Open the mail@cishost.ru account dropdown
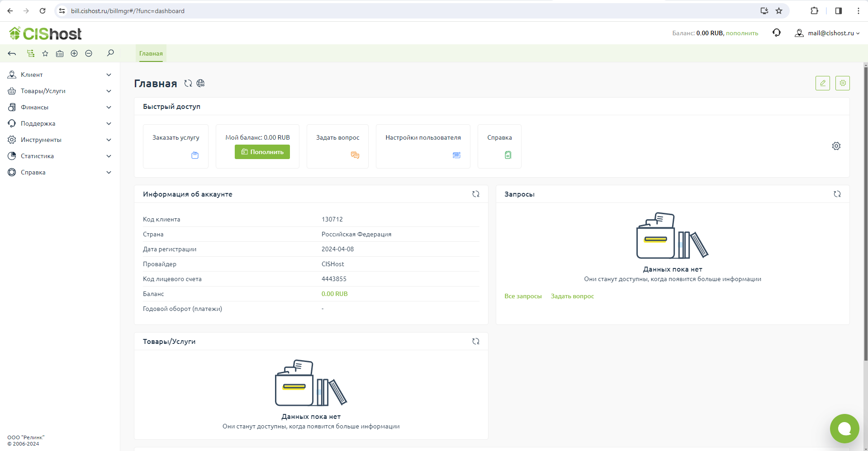The image size is (868, 451). (x=827, y=33)
